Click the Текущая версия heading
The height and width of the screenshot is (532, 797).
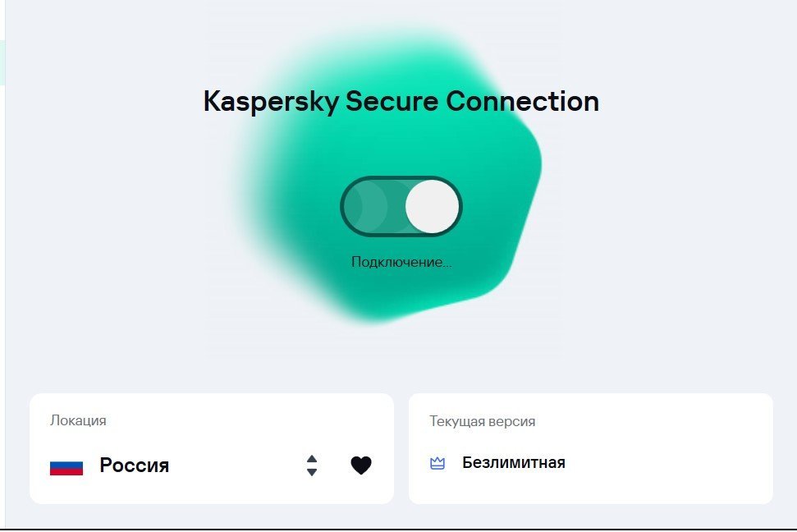(482, 421)
